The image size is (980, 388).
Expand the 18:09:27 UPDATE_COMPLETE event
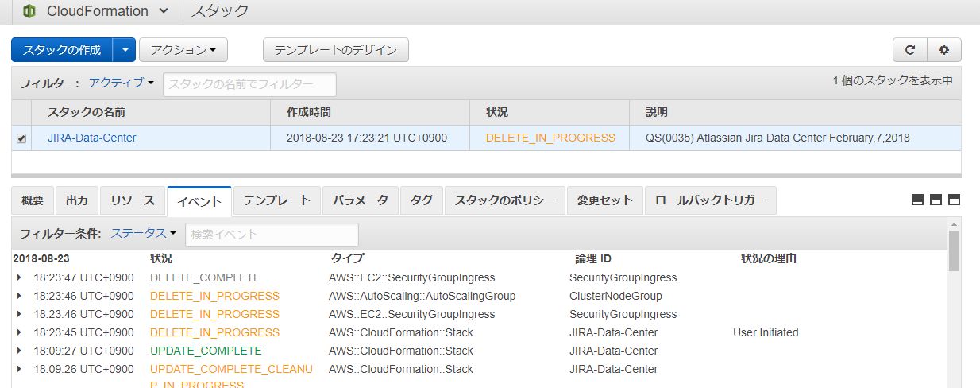pyautogui.click(x=19, y=351)
